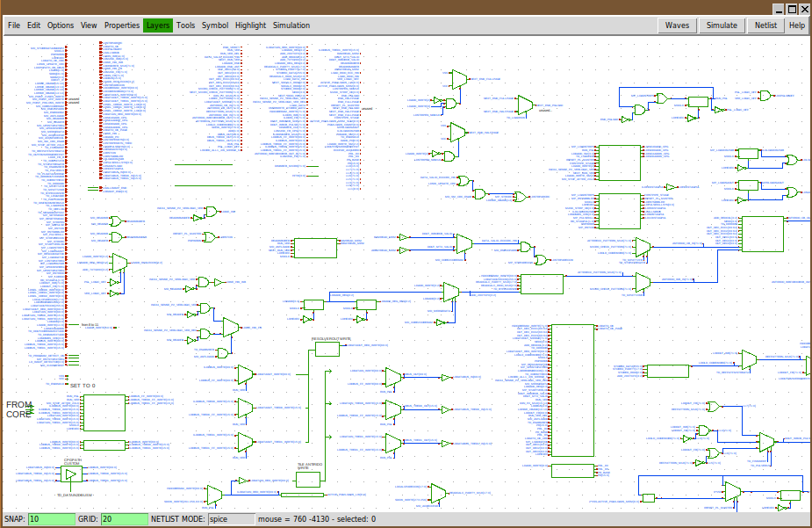812x528 pixels.
Task: Expand the Options menu
Action: [x=61, y=25]
